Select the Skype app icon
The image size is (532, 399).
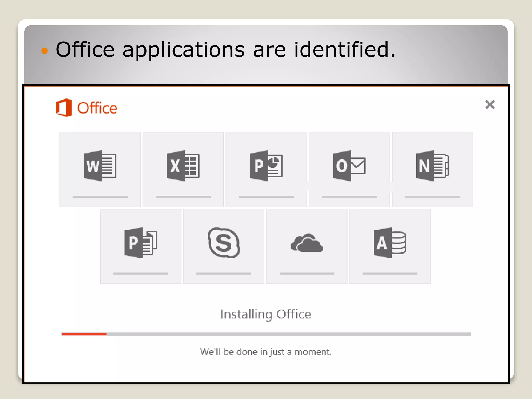[x=224, y=243]
